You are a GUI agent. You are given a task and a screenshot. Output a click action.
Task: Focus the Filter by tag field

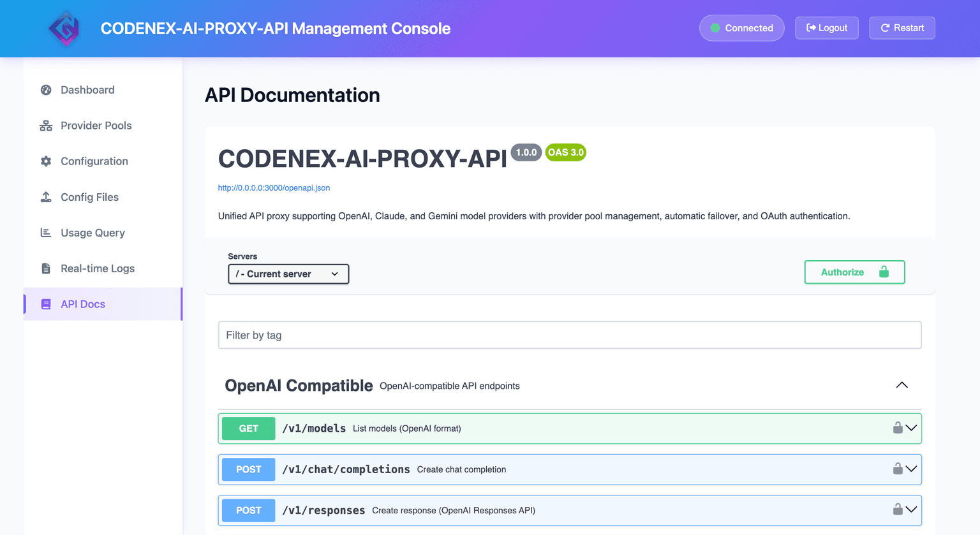pos(570,335)
